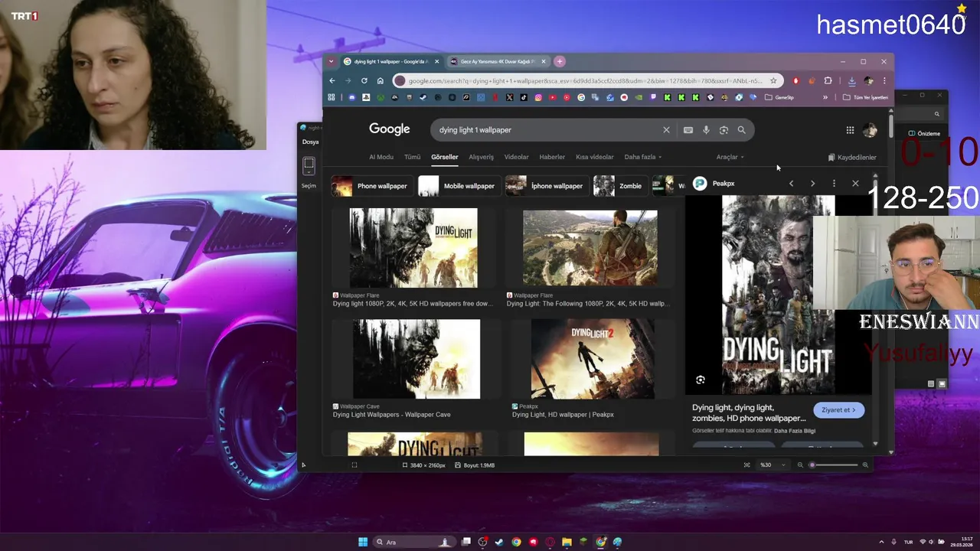Open zoom percentage %30 dropdown
Viewport: 980px width, 551px height.
[772, 465]
